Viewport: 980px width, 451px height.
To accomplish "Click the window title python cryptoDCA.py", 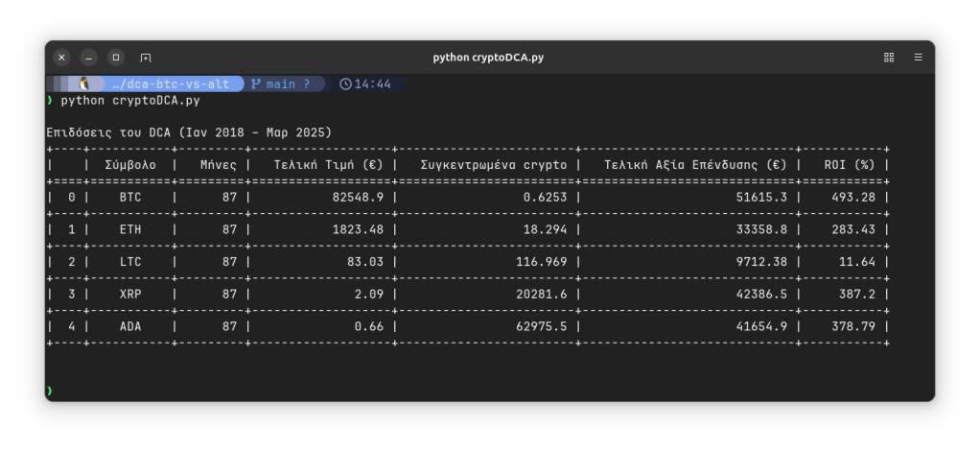I will coord(488,58).
